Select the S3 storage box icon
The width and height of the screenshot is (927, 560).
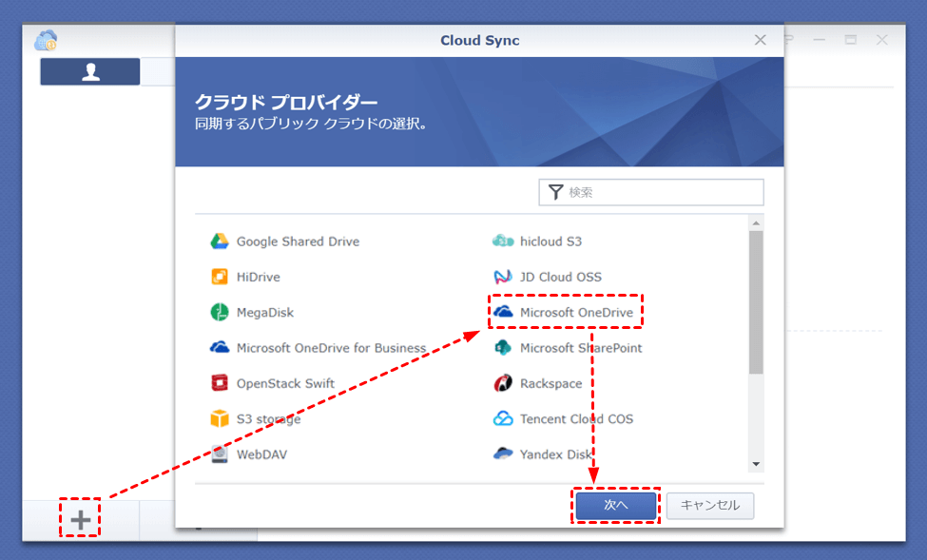(x=220, y=418)
